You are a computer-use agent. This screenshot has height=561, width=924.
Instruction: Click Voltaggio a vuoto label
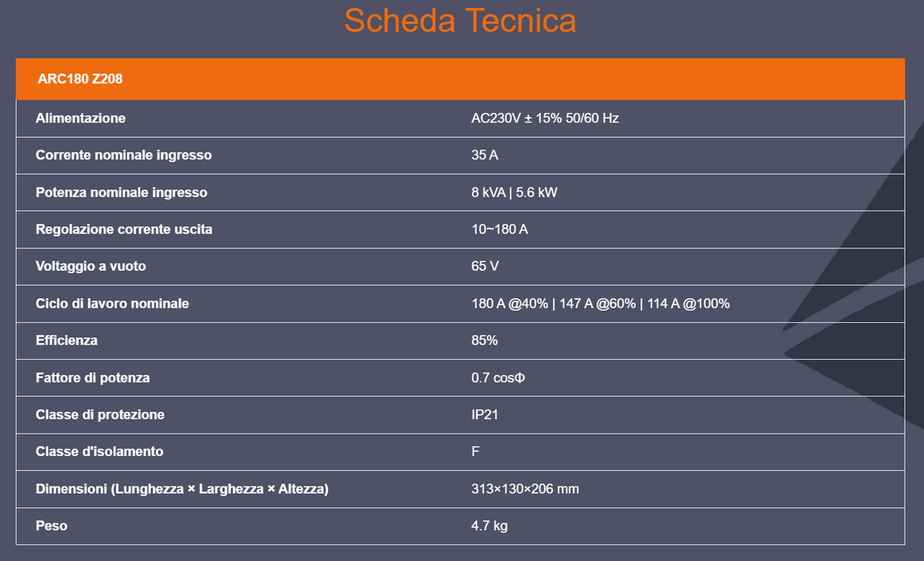click(x=91, y=266)
